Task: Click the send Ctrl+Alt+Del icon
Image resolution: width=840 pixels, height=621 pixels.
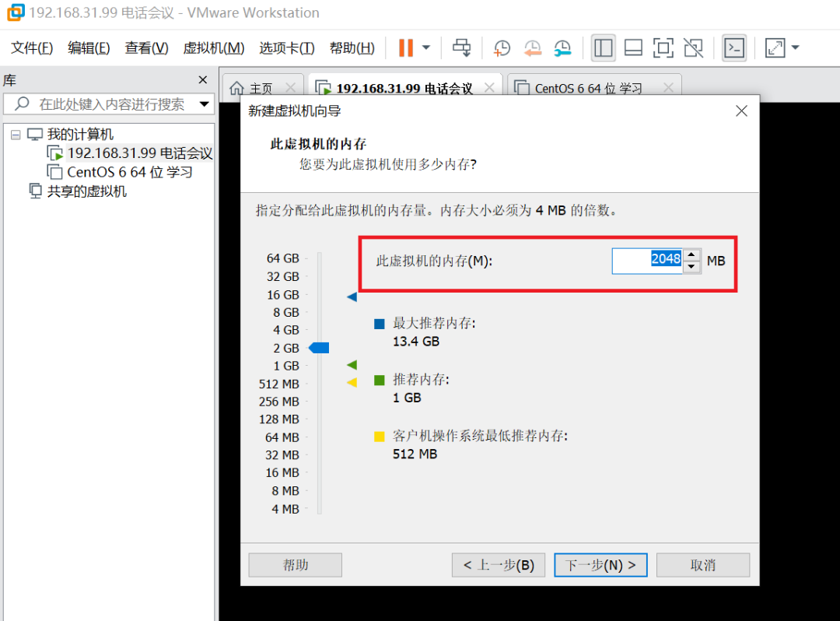Action: (x=461, y=47)
